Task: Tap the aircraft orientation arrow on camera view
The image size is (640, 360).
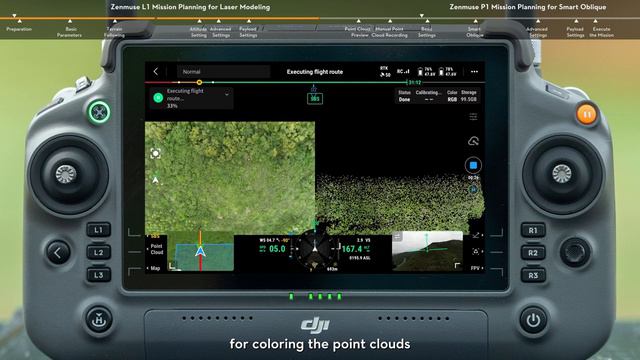Action: coord(156,180)
